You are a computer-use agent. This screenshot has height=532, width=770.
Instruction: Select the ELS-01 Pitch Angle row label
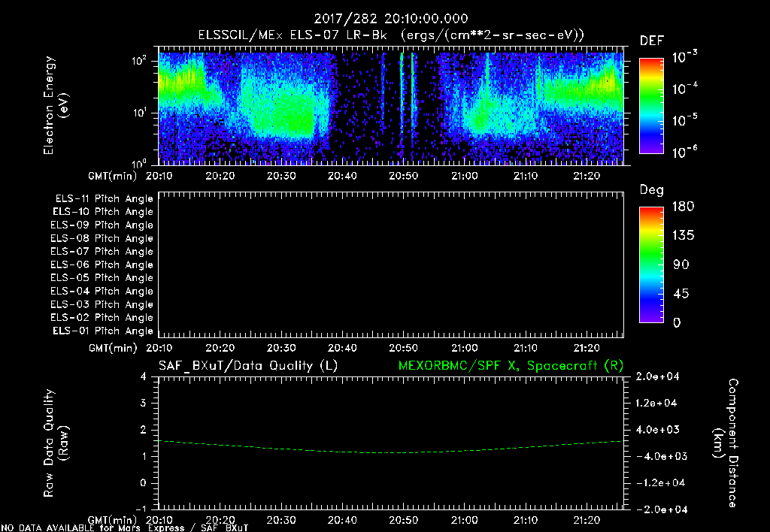click(103, 331)
